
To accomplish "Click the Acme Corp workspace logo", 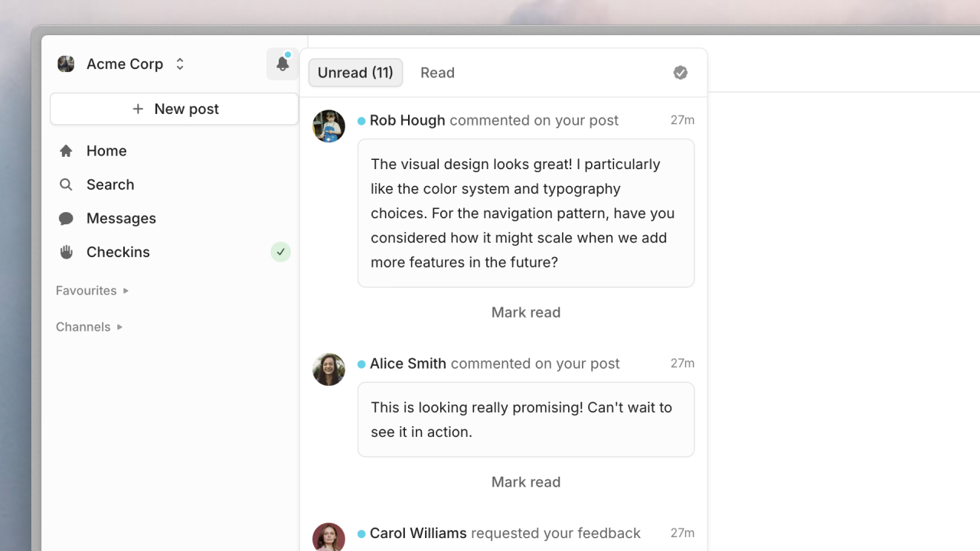I will point(66,64).
